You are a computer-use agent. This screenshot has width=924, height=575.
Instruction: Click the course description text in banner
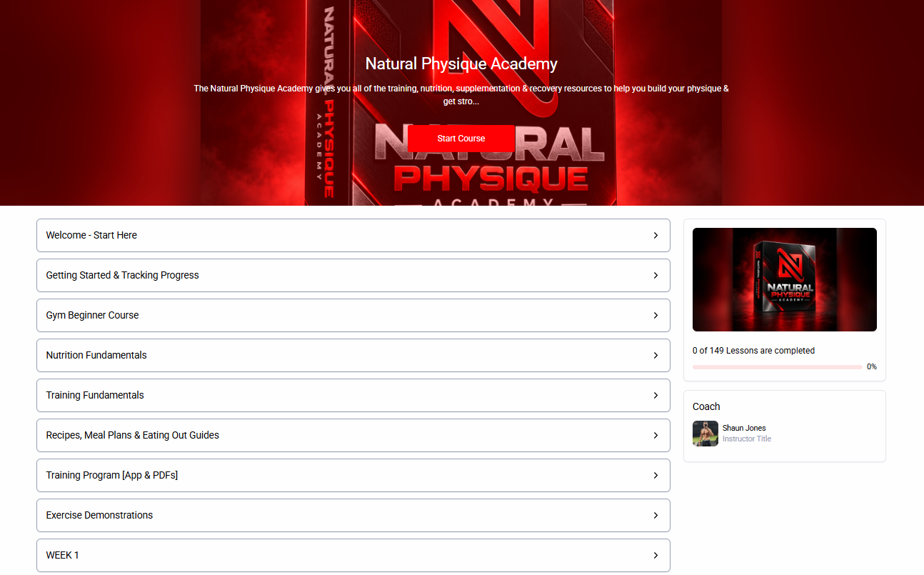coord(461,95)
